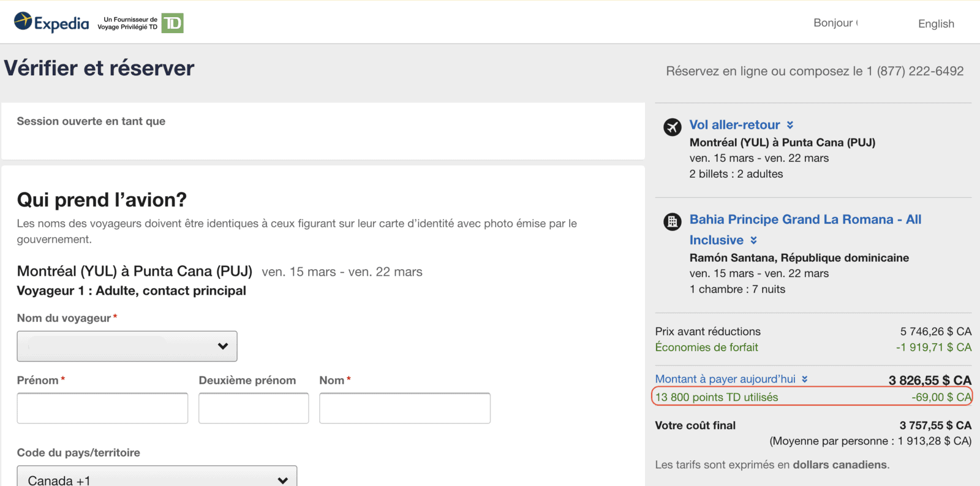Click the 13 800 points TD utilisés line

[812, 397]
